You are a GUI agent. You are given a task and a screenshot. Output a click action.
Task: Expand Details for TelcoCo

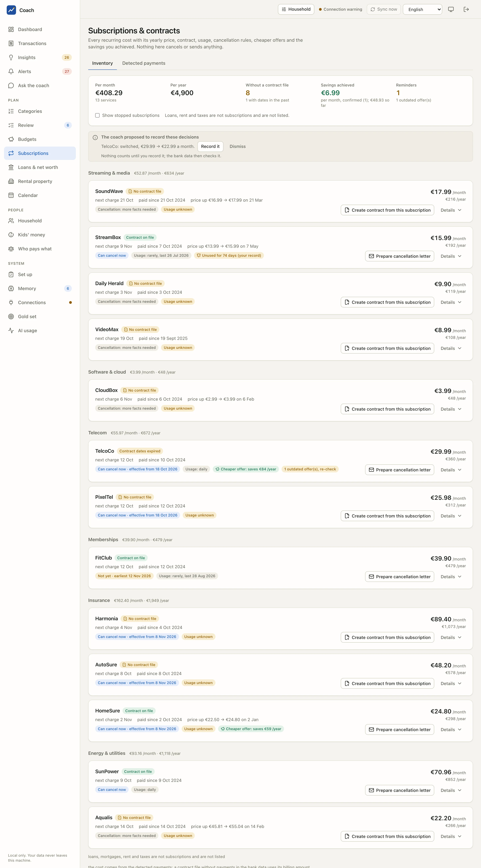click(451, 470)
